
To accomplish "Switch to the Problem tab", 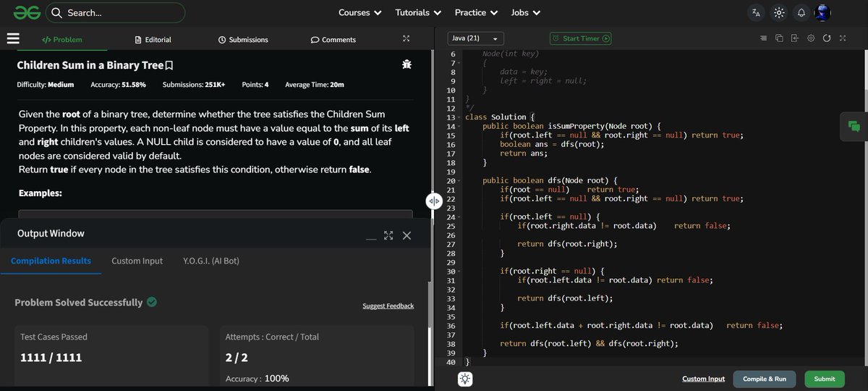I will pos(62,39).
